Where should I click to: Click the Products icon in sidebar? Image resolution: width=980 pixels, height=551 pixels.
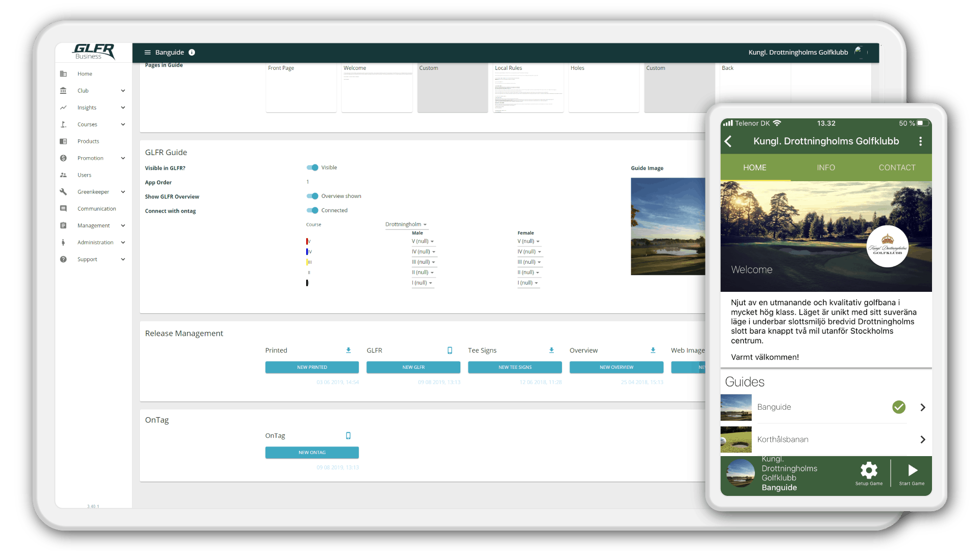click(x=63, y=141)
